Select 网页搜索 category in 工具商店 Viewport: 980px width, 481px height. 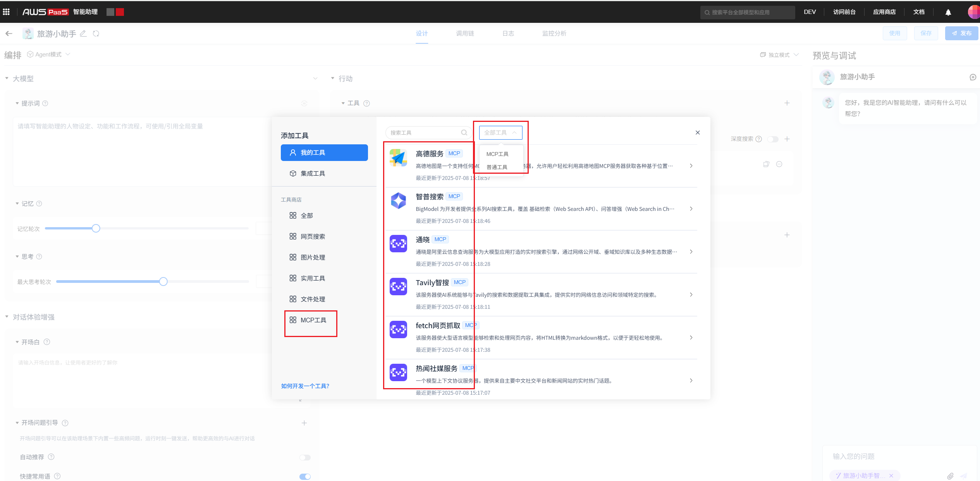(313, 237)
